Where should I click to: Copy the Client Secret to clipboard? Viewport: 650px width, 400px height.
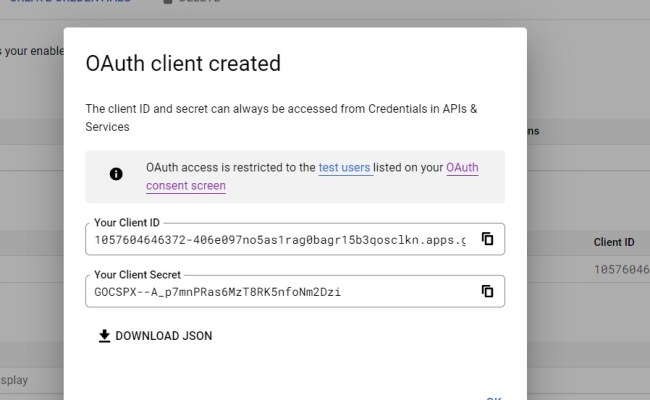[487, 291]
